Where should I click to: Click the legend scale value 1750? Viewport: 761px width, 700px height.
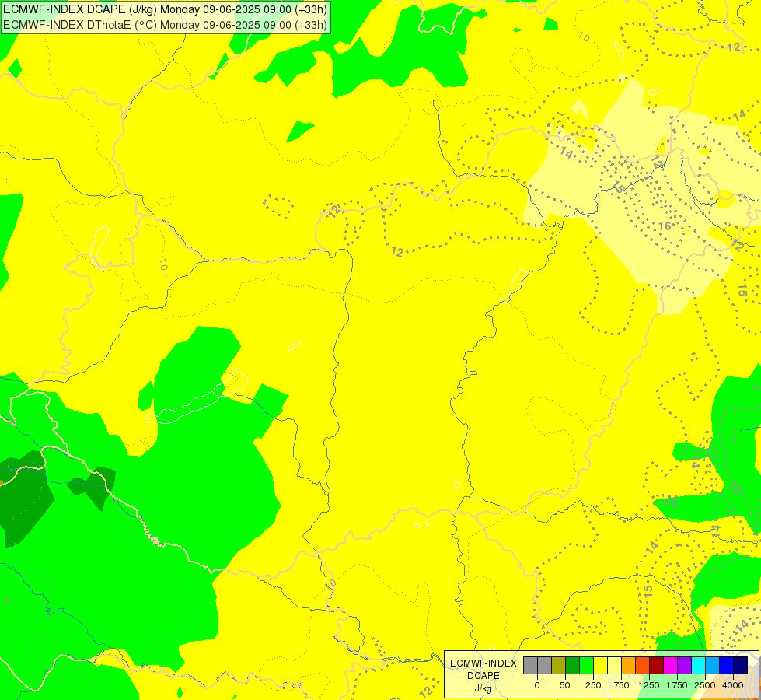click(677, 685)
